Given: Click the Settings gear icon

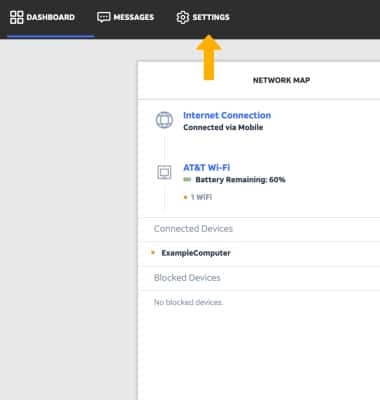Looking at the screenshot, I should [183, 17].
